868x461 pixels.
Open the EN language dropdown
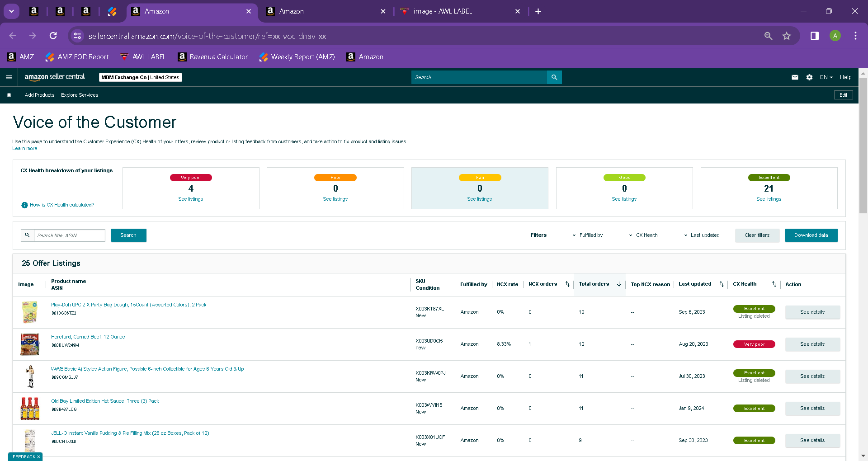826,77
